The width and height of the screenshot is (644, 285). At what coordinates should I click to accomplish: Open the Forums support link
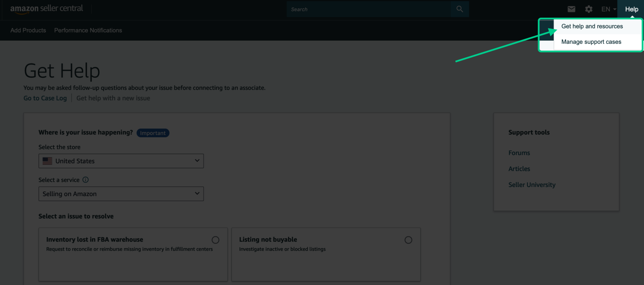[x=519, y=153]
